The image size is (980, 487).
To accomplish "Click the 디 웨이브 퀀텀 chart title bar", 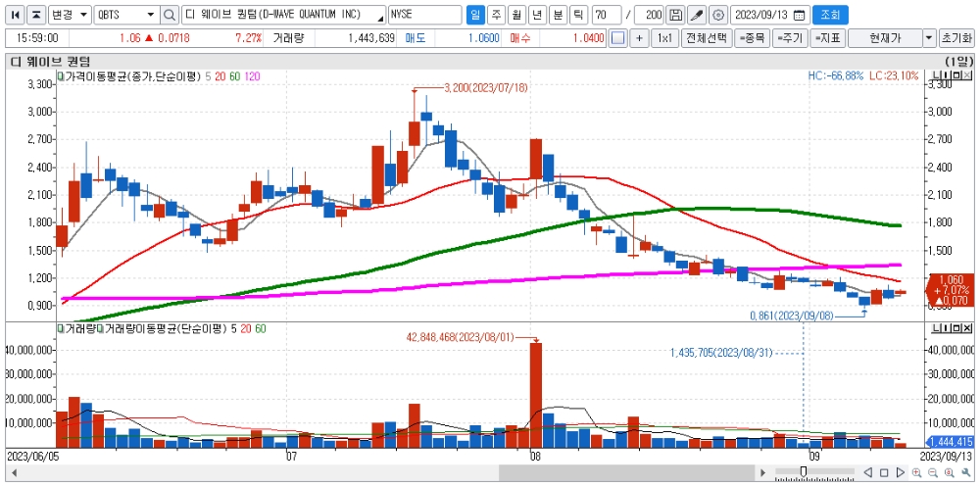I will [x=490, y=62].
